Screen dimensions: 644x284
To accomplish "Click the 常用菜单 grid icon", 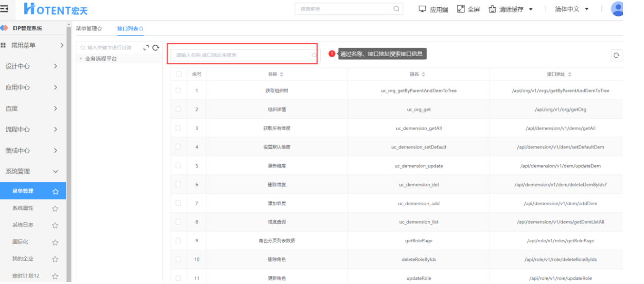I will 3,45.
